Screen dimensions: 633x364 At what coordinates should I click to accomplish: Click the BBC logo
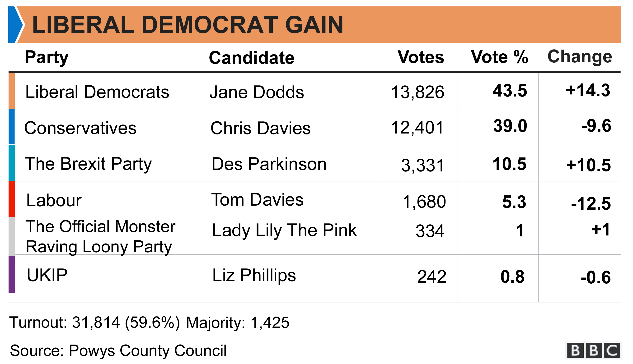pos(593,350)
